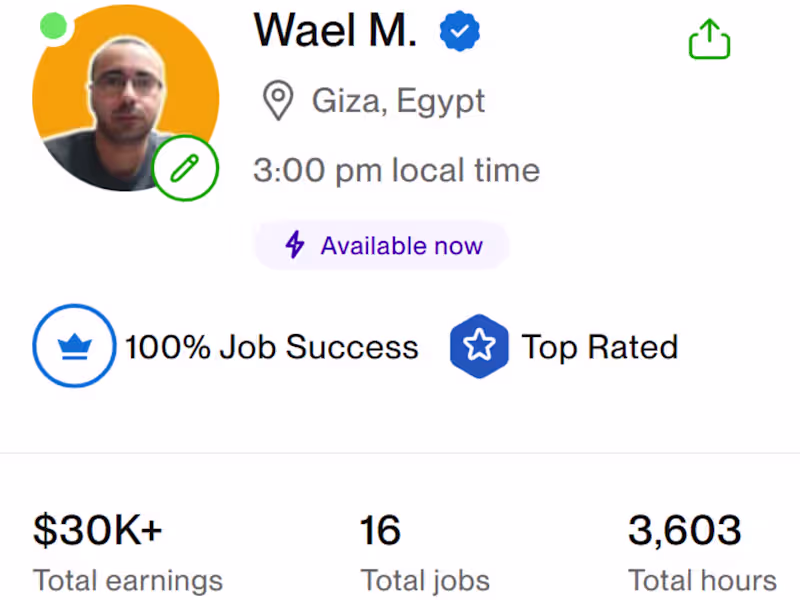Click the 3:00 pm local time text

[x=396, y=170]
